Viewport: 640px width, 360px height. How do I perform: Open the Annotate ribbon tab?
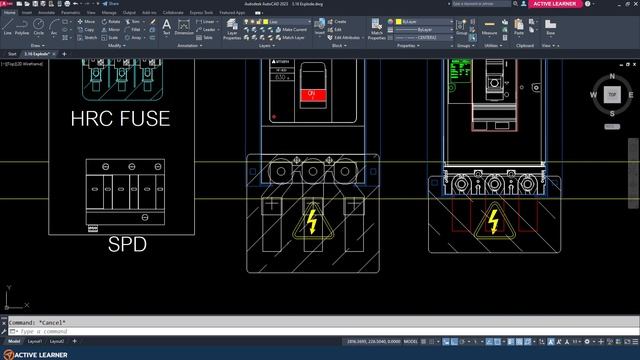tap(46, 13)
